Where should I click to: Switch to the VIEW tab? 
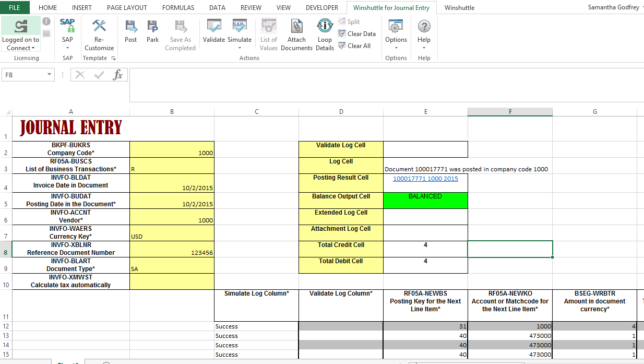click(283, 7)
